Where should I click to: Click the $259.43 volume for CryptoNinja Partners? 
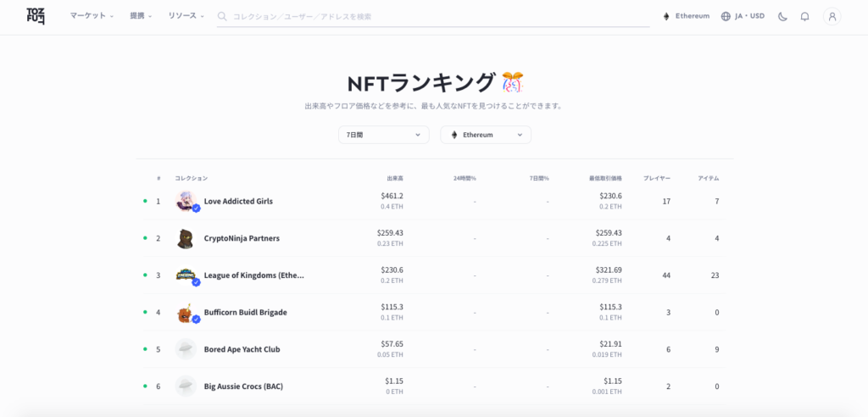pyautogui.click(x=390, y=233)
